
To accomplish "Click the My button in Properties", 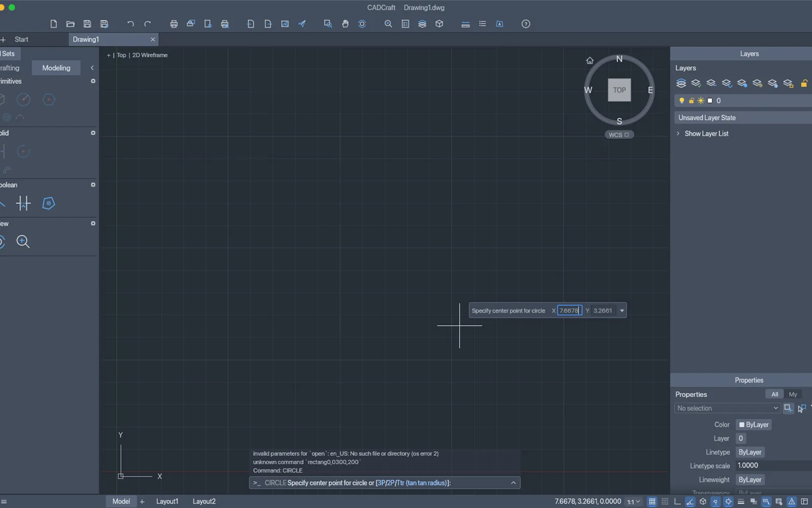I will (x=793, y=394).
